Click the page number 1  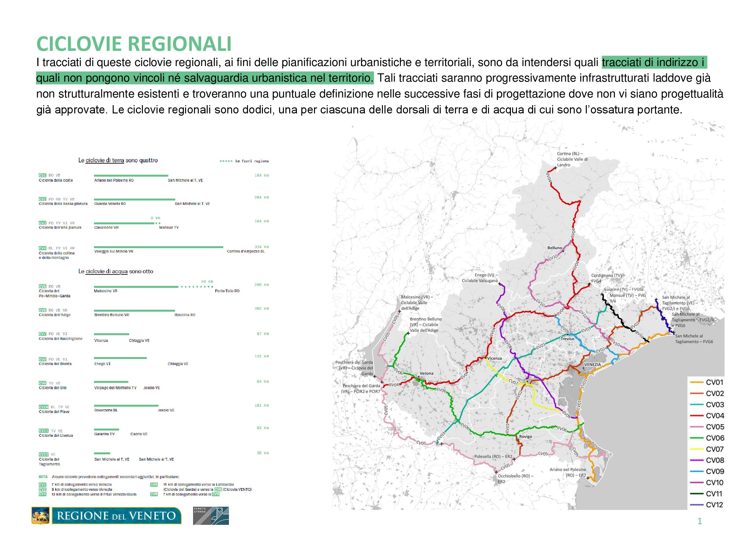[x=700, y=521]
